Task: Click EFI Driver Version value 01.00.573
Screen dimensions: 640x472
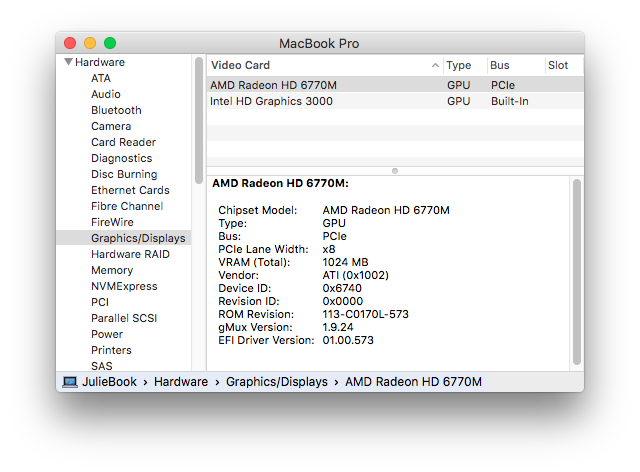Action: [348, 340]
